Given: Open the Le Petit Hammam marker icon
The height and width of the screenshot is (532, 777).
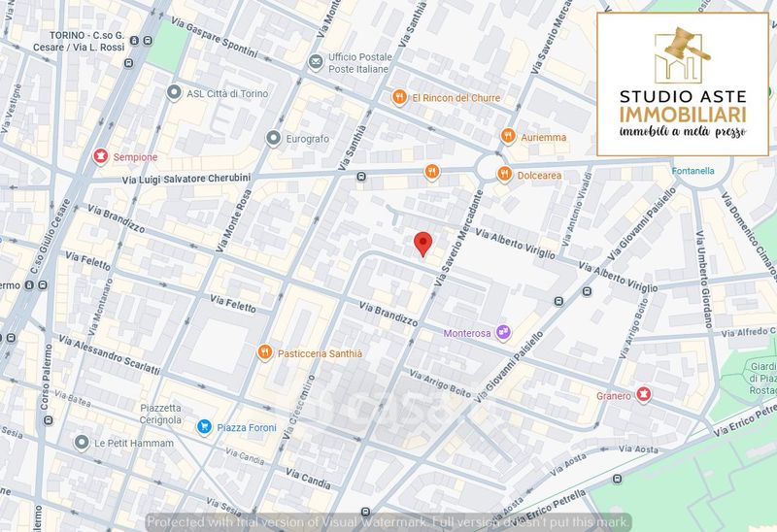Looking at the screenshot, I should tap(82, 443).
